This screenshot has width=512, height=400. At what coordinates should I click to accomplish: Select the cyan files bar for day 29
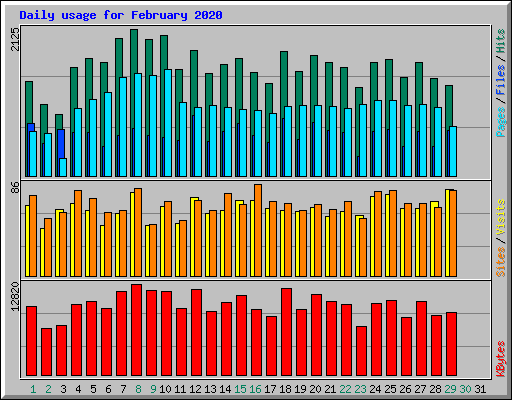(x=453, y=151)
